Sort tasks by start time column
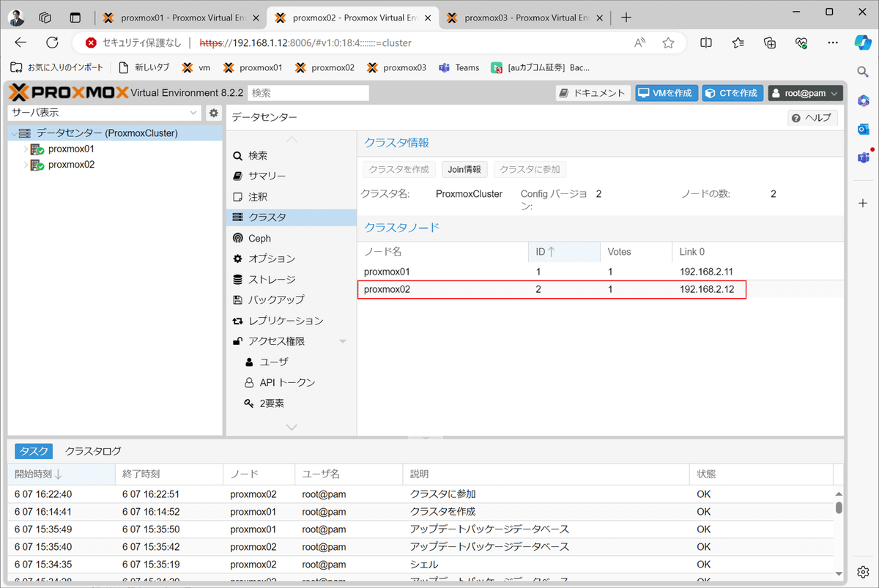879x588 pixels. 62,475
